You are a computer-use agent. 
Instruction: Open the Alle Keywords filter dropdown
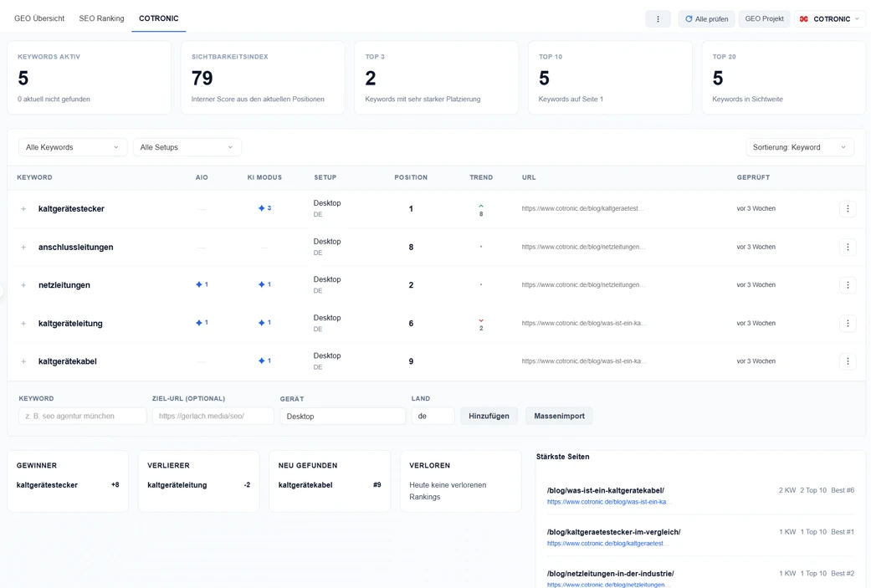(73, 147)
